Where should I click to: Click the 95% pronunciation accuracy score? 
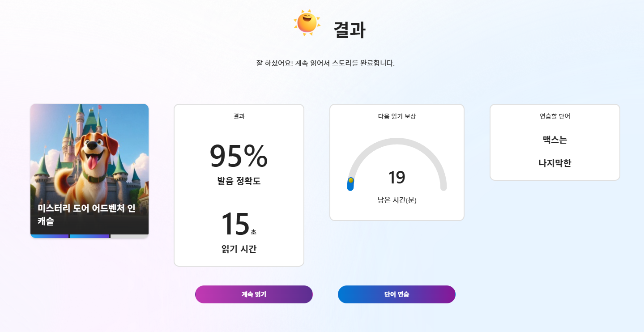[x=239, y=156]
